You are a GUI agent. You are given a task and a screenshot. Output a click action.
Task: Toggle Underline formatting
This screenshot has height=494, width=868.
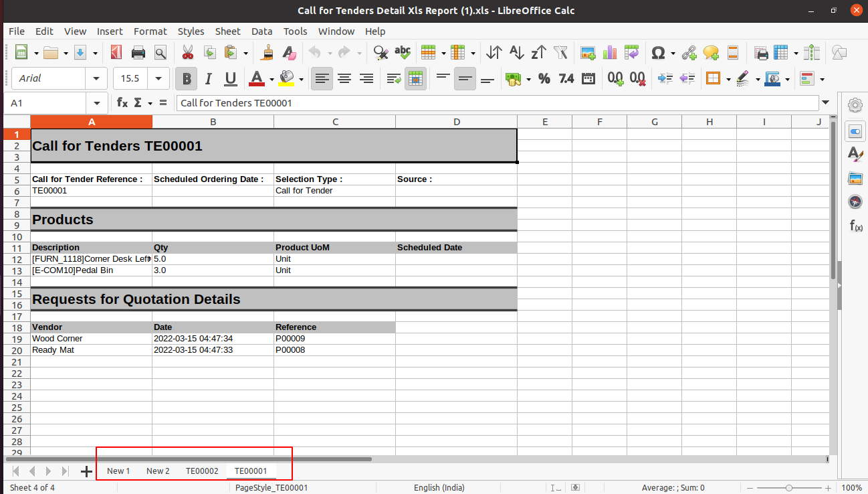click(x=231, y=78)
